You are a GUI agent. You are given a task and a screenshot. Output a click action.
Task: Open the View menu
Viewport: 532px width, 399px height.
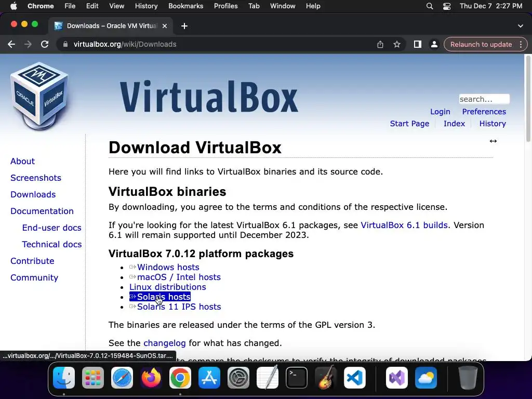tap(116, 6)
